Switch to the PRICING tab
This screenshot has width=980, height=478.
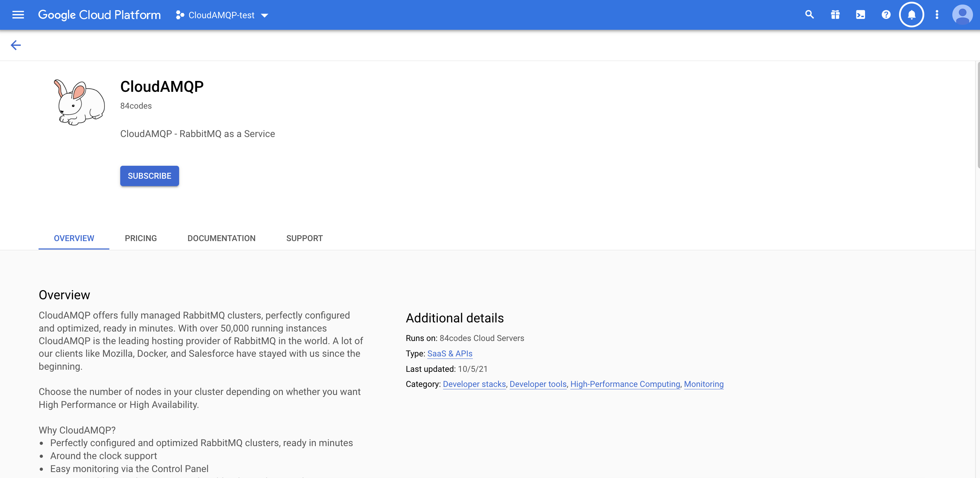[141, 238]
